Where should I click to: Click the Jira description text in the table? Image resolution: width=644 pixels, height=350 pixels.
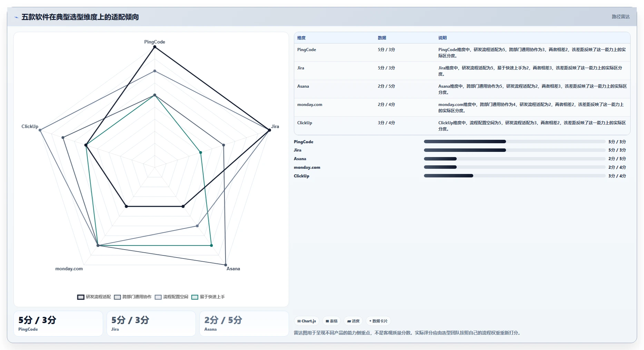(530, 71)
